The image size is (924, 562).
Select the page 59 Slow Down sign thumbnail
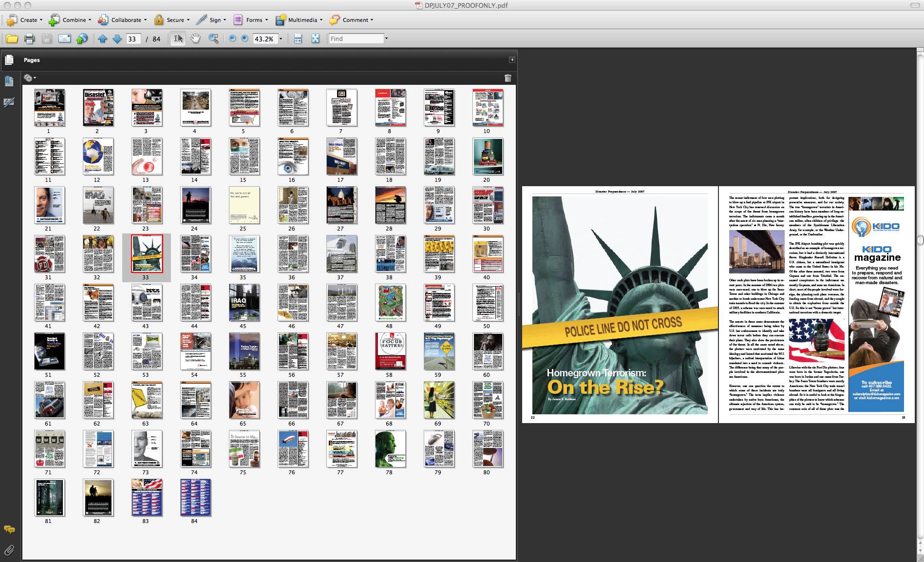[439, 351]
